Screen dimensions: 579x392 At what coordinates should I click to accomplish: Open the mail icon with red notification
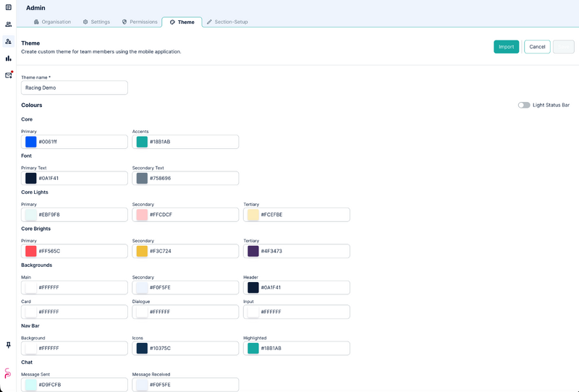pyautogui.click(x=9, y=75)
